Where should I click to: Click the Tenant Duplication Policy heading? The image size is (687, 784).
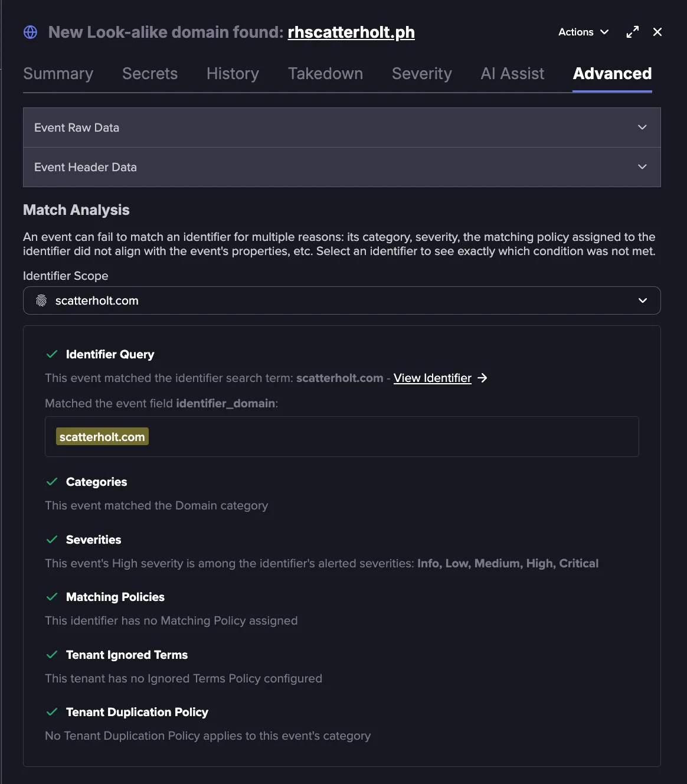[137, 712]
